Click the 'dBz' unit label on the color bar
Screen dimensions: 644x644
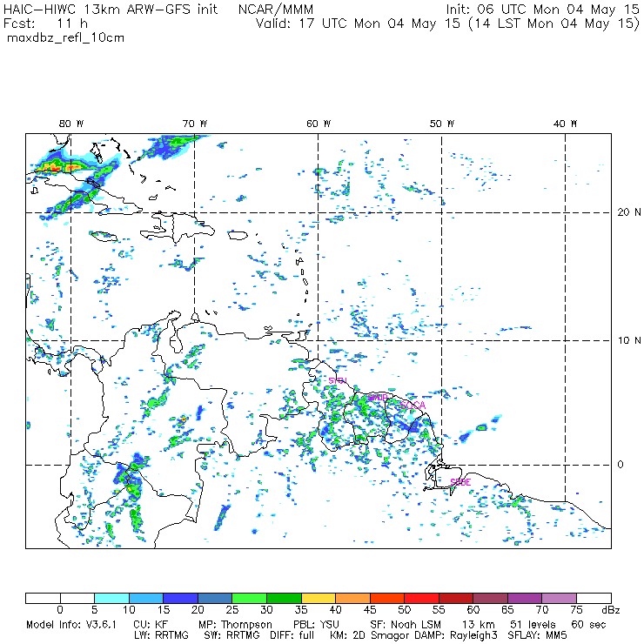click(x=611, y=610)
